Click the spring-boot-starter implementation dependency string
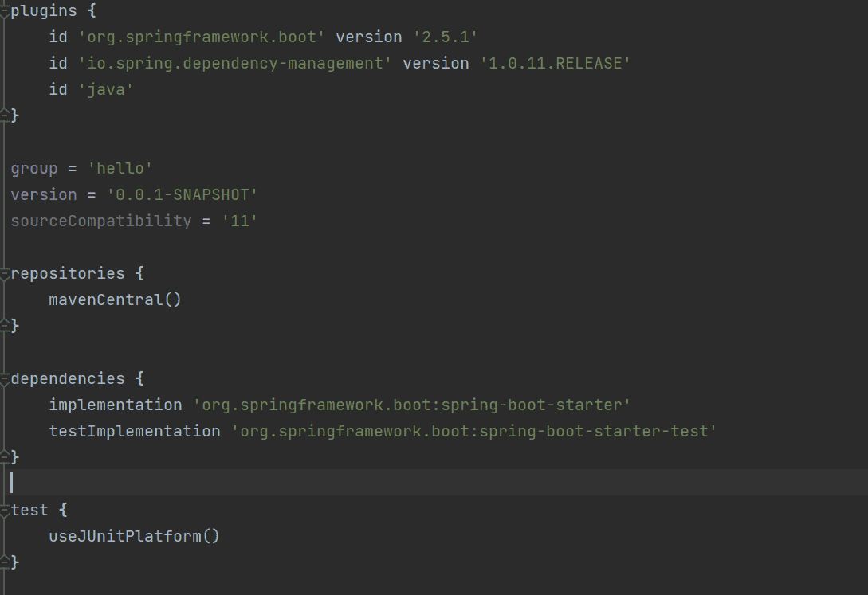Screen dimensions: 868x595 pos(411,405)
